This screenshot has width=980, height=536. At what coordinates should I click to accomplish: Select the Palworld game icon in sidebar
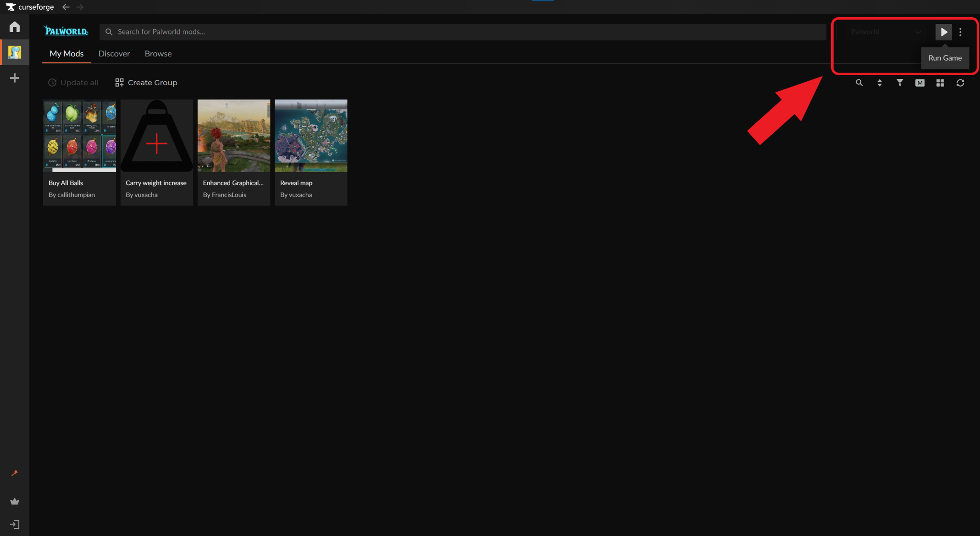pyautogui.click(x=14, y=52)
